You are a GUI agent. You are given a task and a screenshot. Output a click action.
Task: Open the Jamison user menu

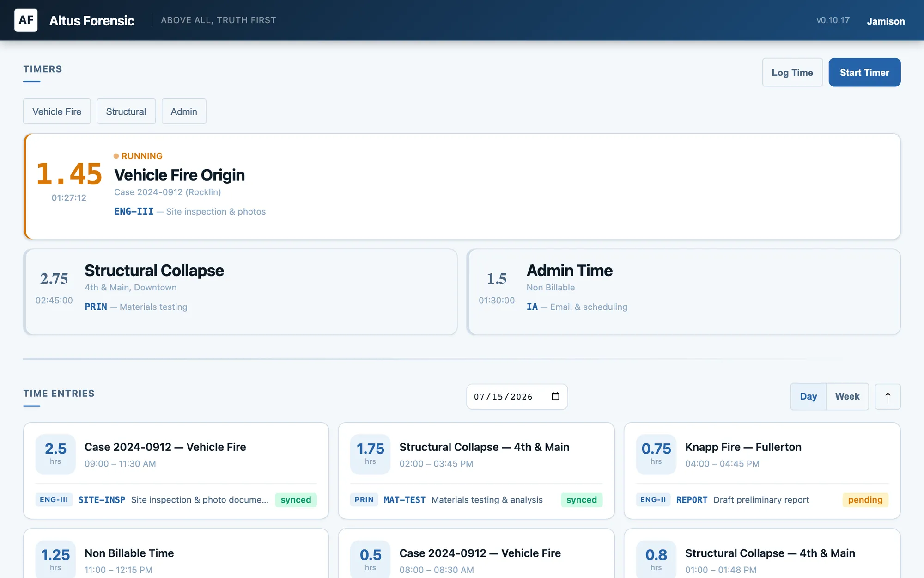tap(886, 21)
